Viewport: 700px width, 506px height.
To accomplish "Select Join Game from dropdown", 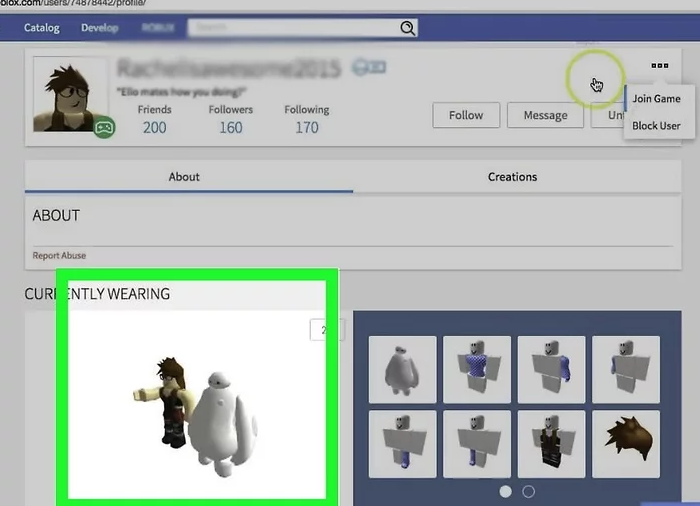I will (656, 99).
